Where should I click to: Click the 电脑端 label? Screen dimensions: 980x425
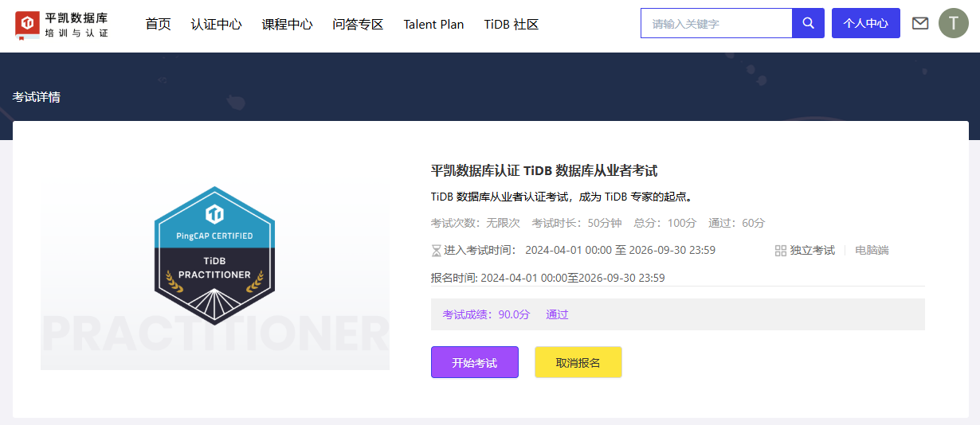coord(872,251)
